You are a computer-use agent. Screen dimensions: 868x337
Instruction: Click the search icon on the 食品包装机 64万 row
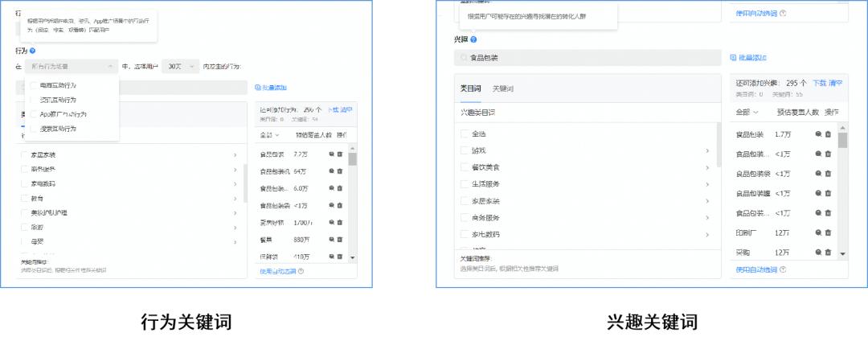click(x=331, y=171)
